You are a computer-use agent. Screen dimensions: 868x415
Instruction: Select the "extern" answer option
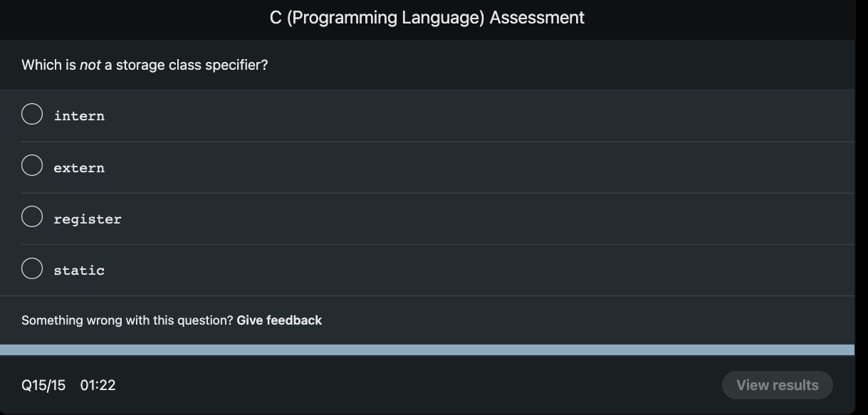[31, 164]
